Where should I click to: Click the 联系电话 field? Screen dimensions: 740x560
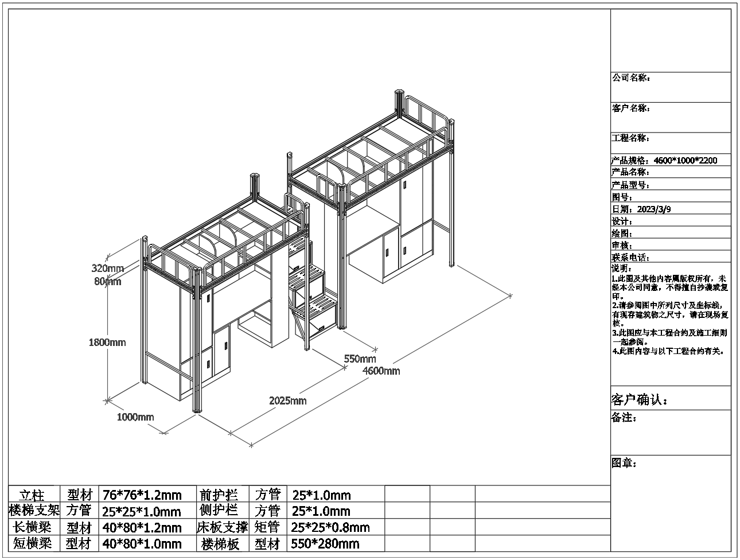coord(631,258)
